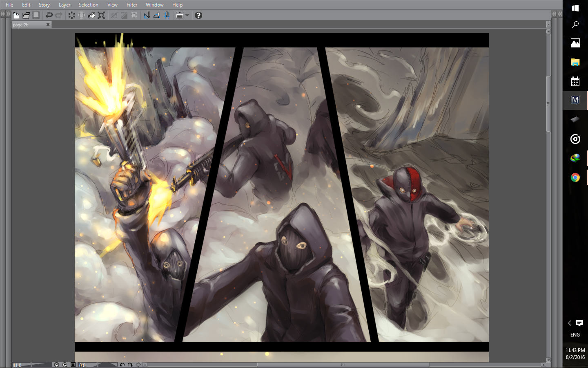The height and width of the screenshot is (368, 588).
Task: Open the canvas tab list dropdown arrow
Action: point(548,25)
